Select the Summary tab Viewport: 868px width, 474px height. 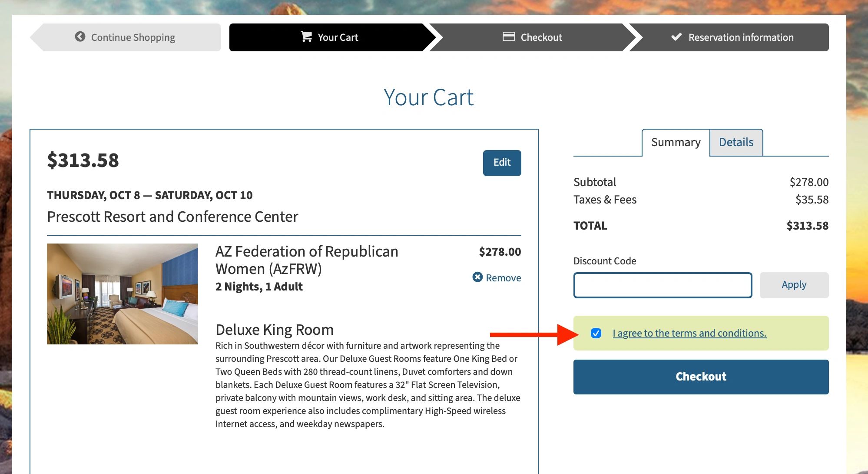point(676,142)
